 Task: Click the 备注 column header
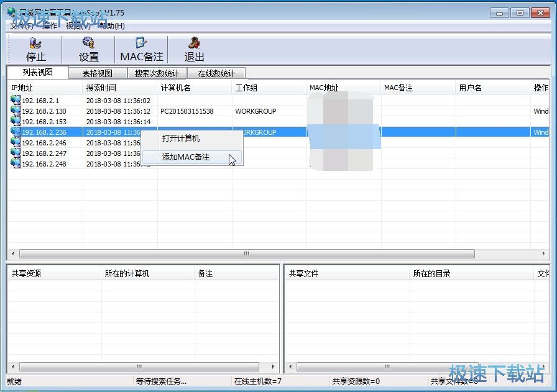pyautogui.click(x=237, y=273)
